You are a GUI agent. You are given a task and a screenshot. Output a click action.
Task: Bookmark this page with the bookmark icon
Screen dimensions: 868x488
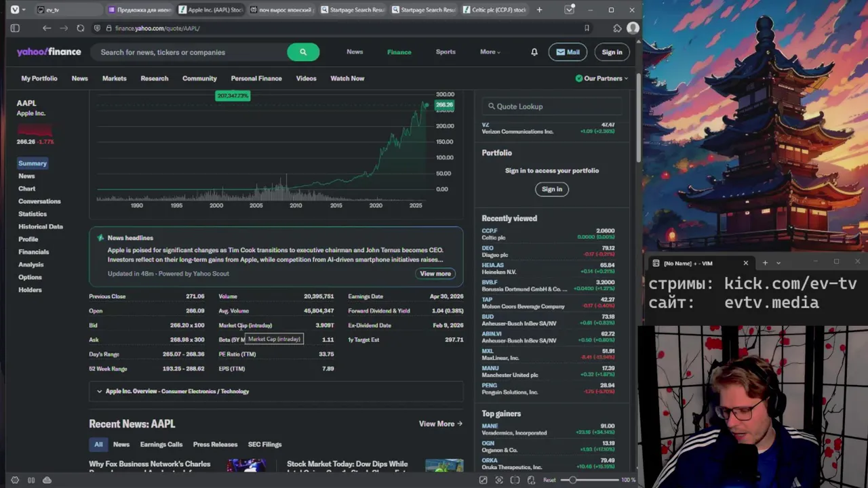coord(587,28)
